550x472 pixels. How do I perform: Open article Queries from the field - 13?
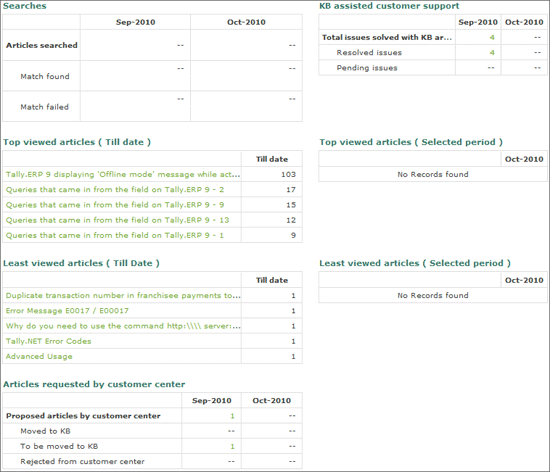coord(117,220)
